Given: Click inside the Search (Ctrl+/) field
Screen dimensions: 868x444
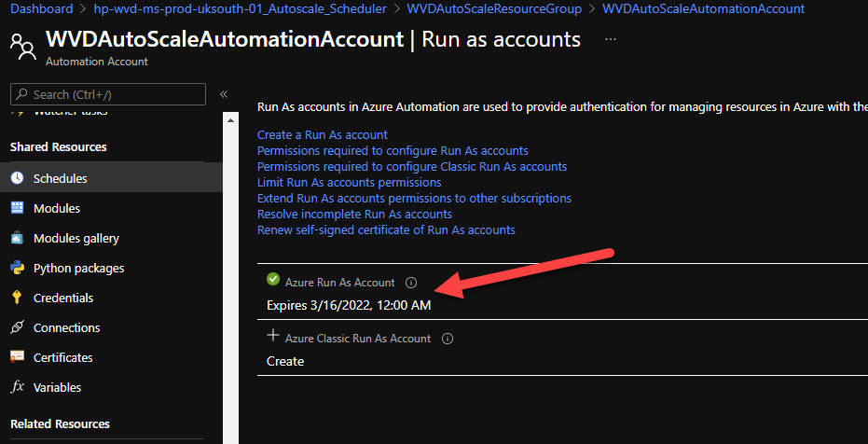Looking at the screenshot, I should point(108,94).
